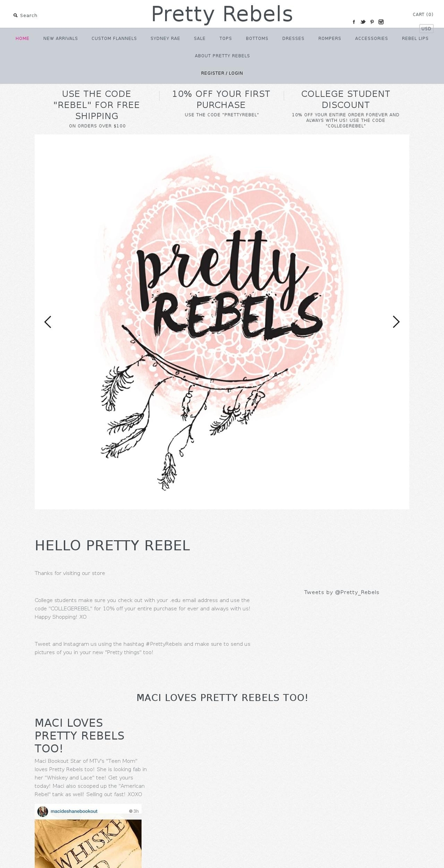Open Tweets by @Pretty_Rebels
This screenshot has height=868, width=444.
341,592
